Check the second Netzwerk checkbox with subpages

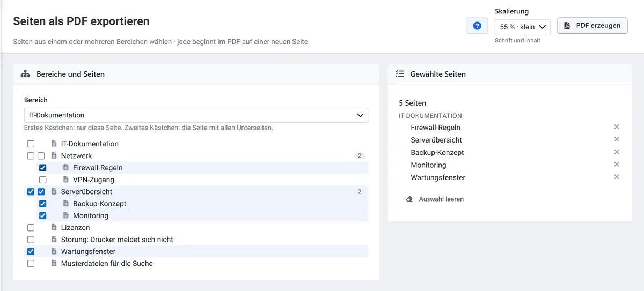[41, 156]
